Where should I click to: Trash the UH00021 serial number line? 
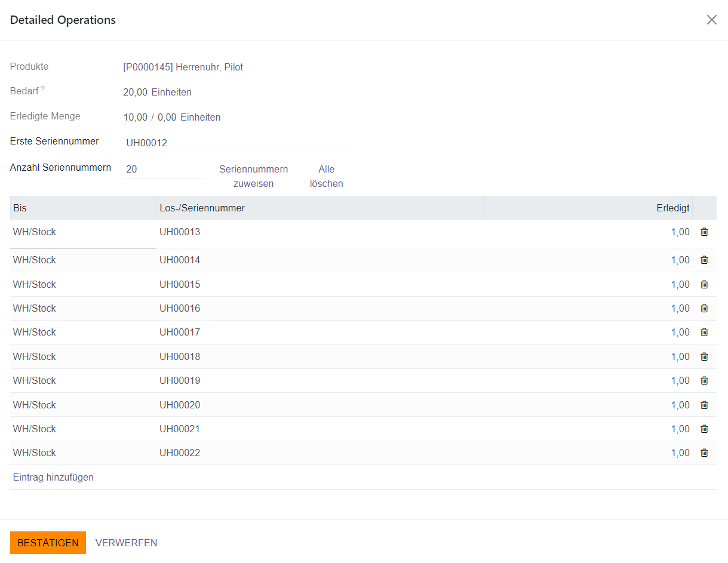[x=704, y=429]
